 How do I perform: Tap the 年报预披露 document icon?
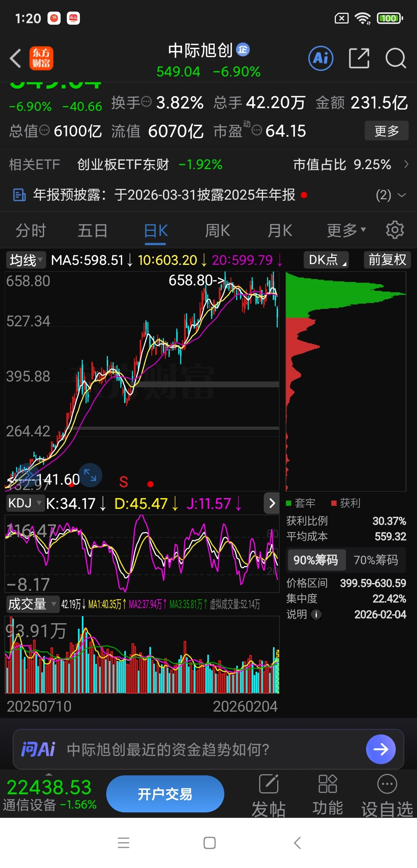coord(19,195)
